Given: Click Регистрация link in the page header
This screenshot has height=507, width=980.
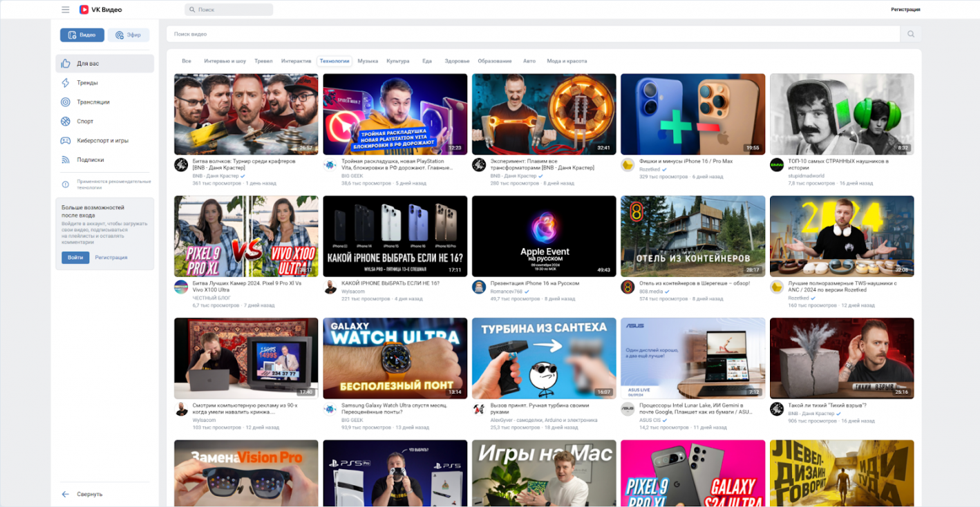Looking at the screenshot, I should click(x=905, y=10).
